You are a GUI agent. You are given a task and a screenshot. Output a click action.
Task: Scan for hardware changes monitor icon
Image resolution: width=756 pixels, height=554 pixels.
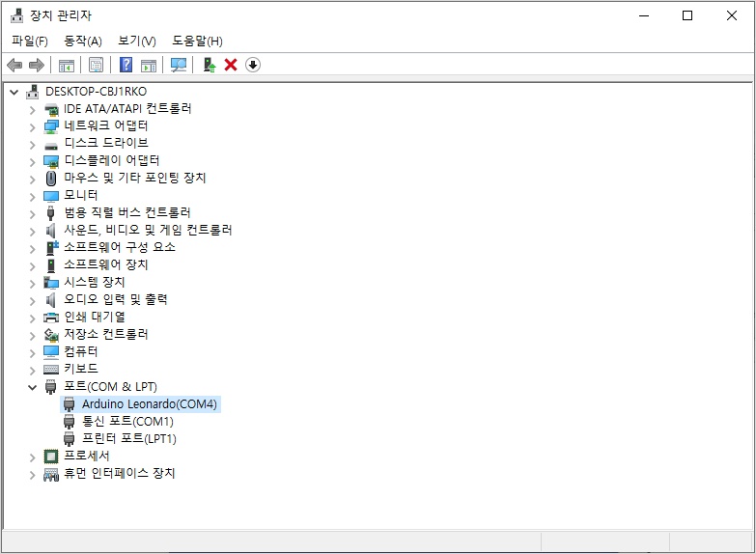179,65
